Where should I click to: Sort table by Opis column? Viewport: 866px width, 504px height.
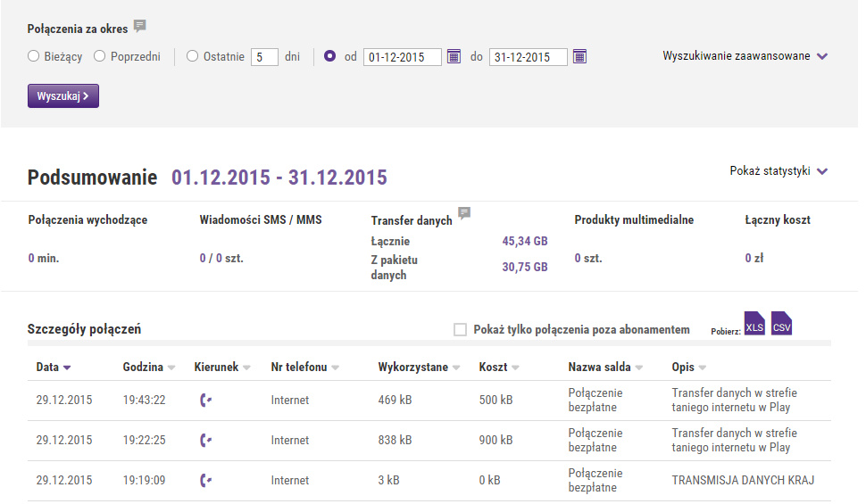pos(688,368)
